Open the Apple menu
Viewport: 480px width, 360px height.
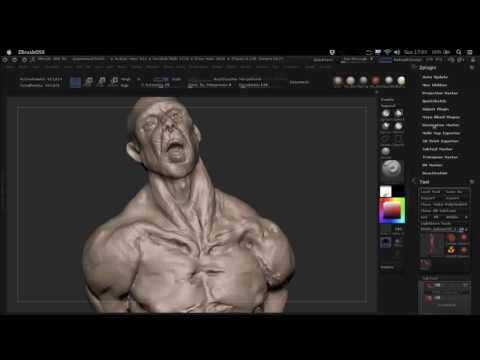[9, 52]
